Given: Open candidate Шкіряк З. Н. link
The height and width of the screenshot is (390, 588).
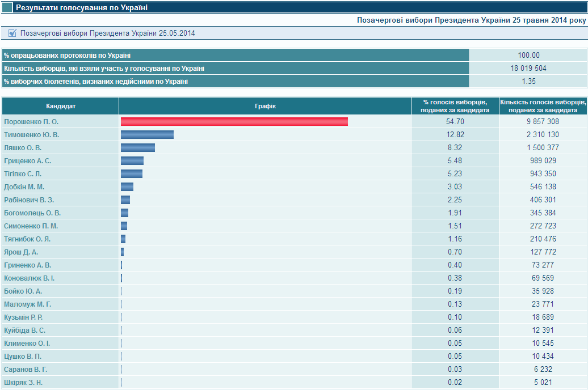Looking at the screenshot, I should (x=23, y=383).
